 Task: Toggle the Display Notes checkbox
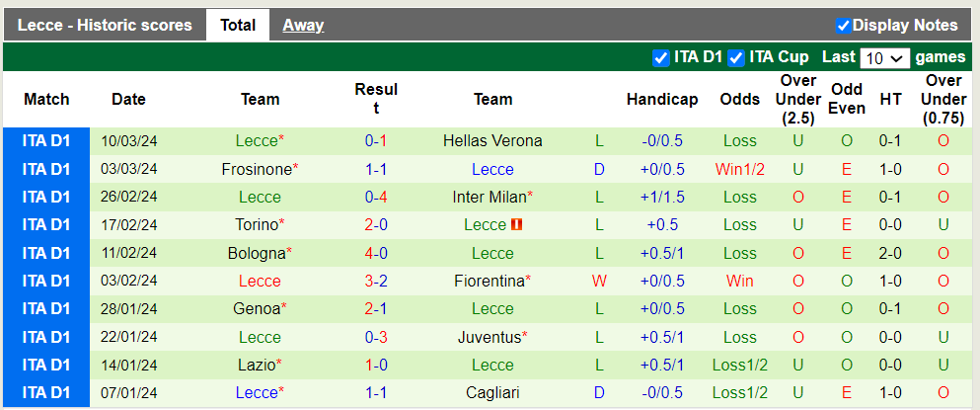point(844,26)
